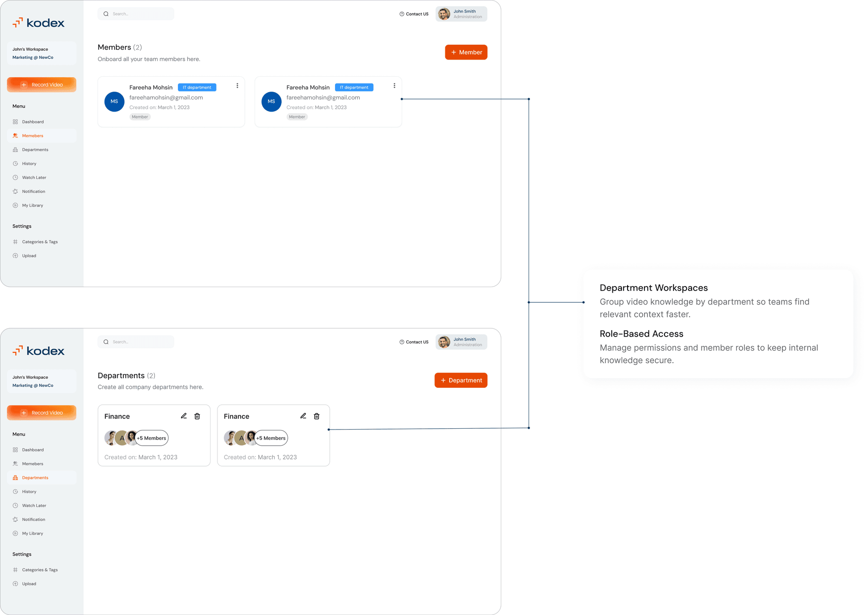
Task: Open John's Workspace switcher in top sidebar
Action: [42, 53]
